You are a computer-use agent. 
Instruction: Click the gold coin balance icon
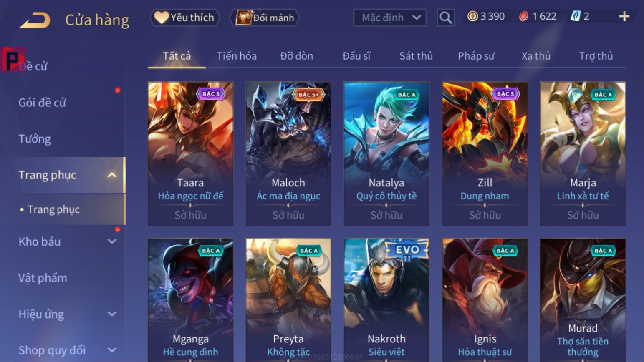coord(472,16)
